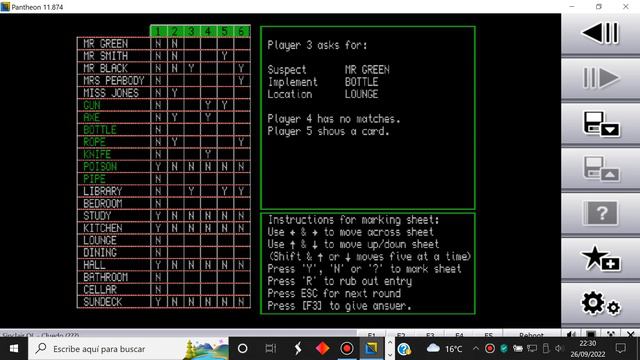The image size is (640, 360).
Task: Click the Pantheon emulator taskbar icon
Action: coord(371,349)
